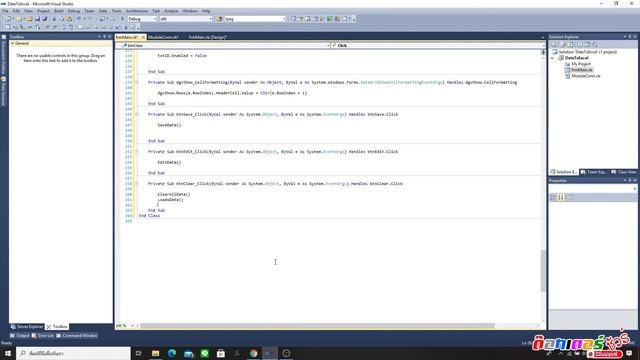Viewport: 640px width, 360px height.
Task: Click the editor horizontal scrollbar
Action: tap(317, 326)
